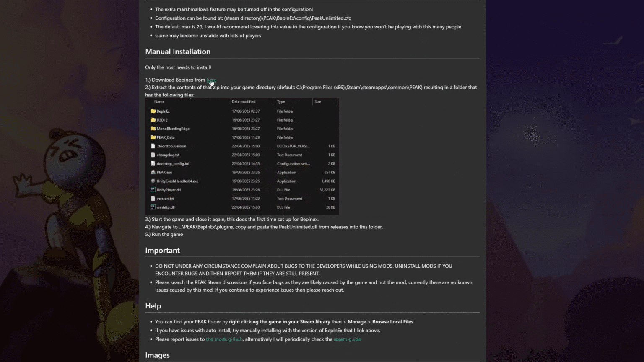Click the winhttp.dll file icon

pos(153,207)
